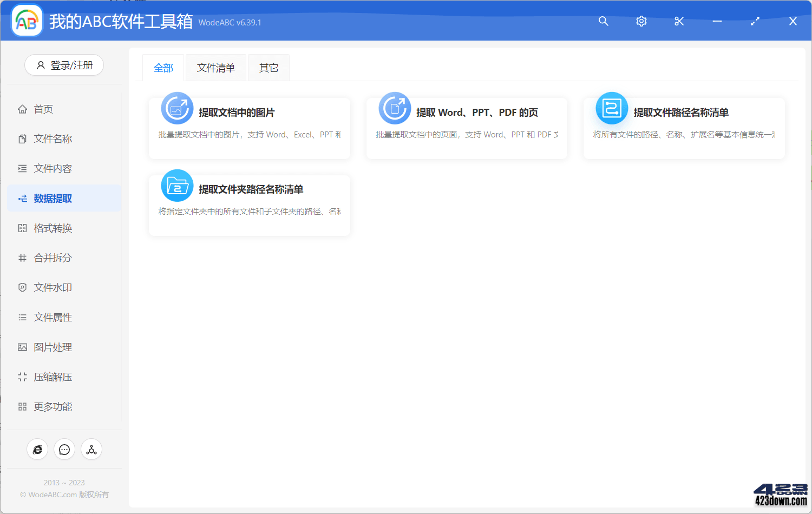
Task: Open the 文件内容 category
Action: point(53,168)
